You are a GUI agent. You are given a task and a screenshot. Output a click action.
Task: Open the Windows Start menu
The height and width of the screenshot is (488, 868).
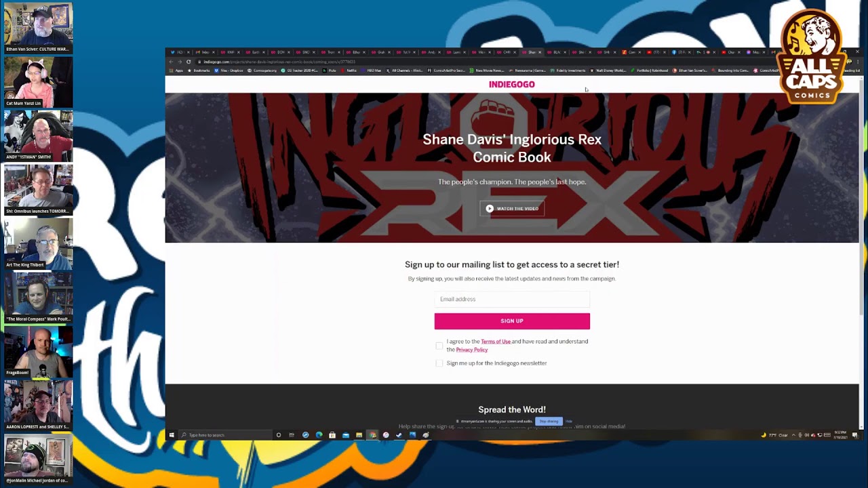[x=172, y=435]
